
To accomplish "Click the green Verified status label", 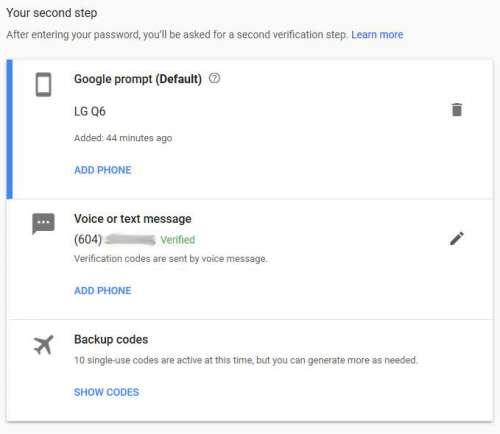I will (178, 239).
